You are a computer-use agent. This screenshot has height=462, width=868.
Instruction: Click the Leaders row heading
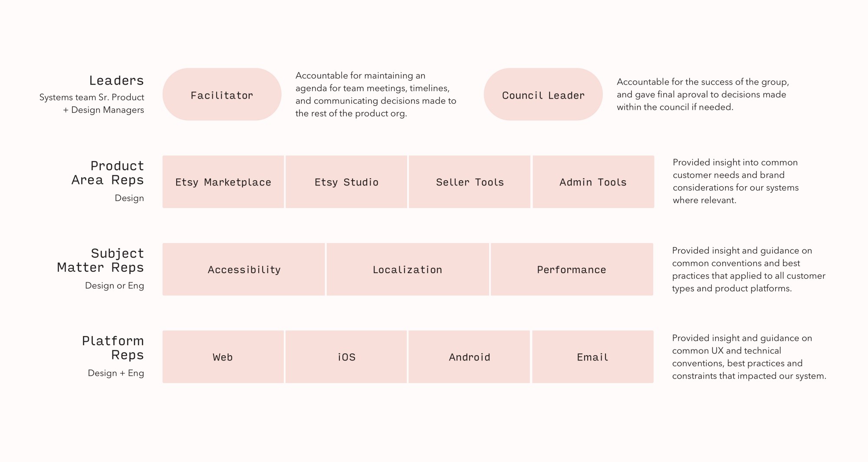pyautogui.click(x=116, y=81)
